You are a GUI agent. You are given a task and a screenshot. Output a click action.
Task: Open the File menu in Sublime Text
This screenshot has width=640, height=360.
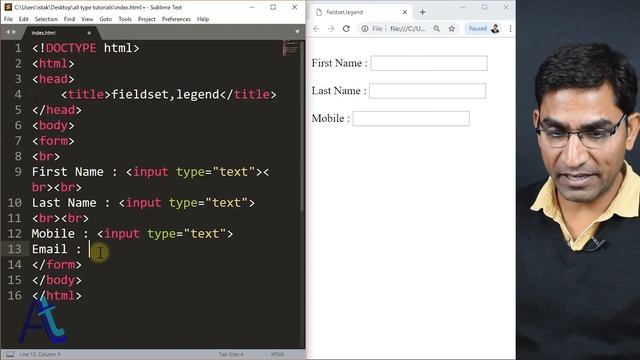click(8, 19)
